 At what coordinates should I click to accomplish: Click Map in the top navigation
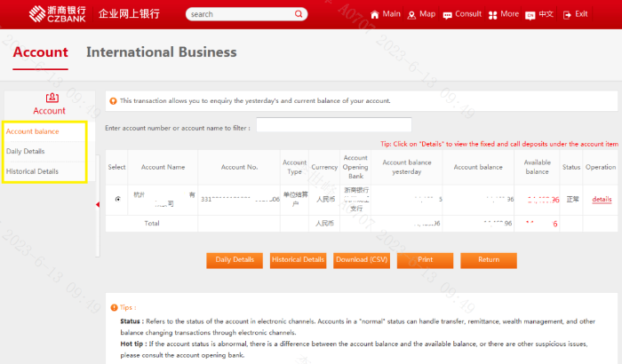tap(427, 14)
